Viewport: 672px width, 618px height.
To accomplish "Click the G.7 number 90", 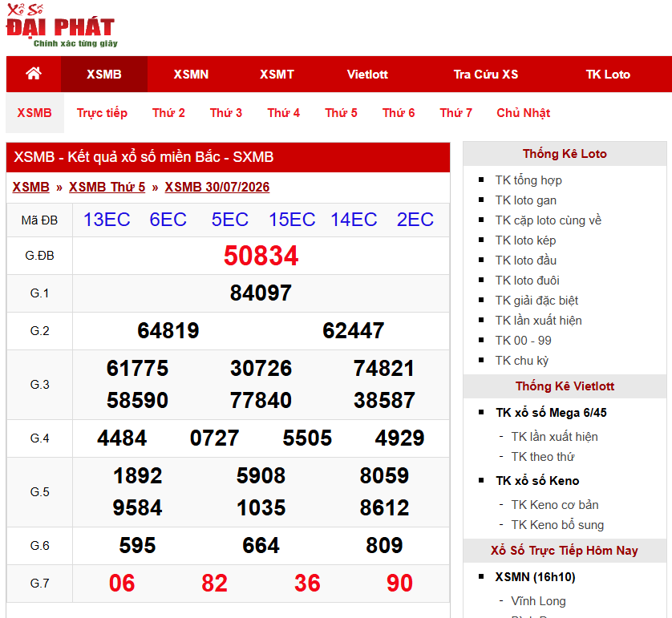I will [399, 584].
